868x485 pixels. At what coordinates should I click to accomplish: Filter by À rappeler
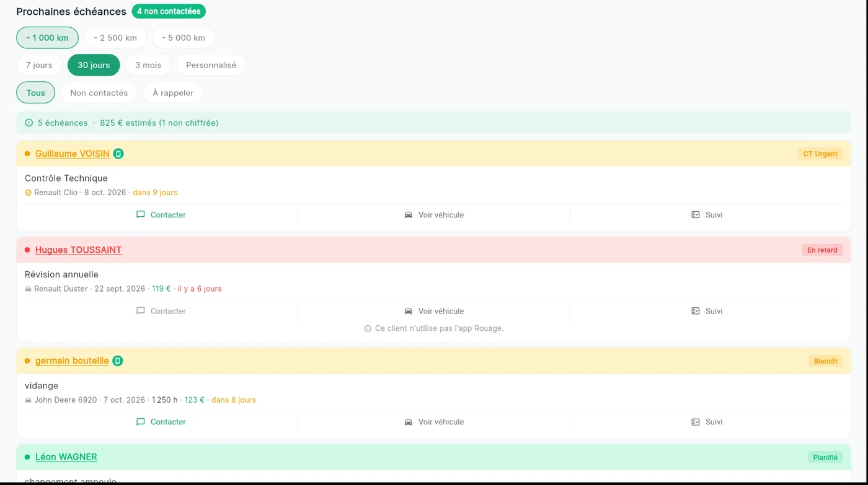(173, 93)
